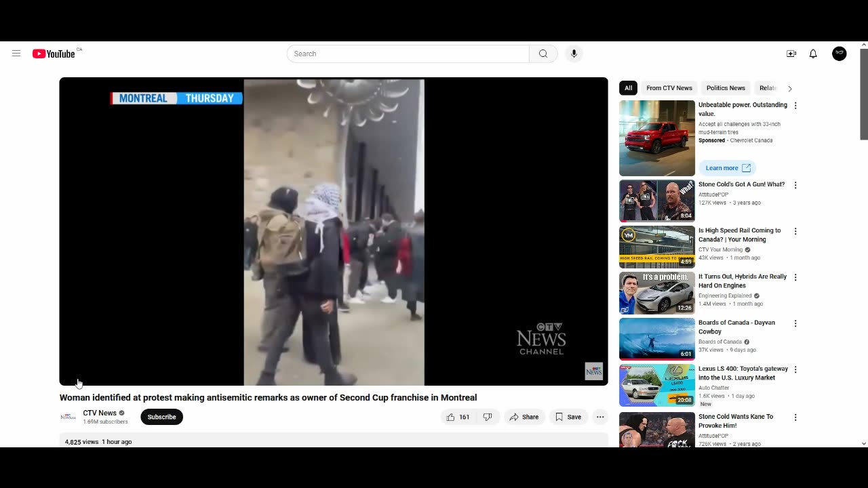Open options for Hybrids engines video

point(795,277)
